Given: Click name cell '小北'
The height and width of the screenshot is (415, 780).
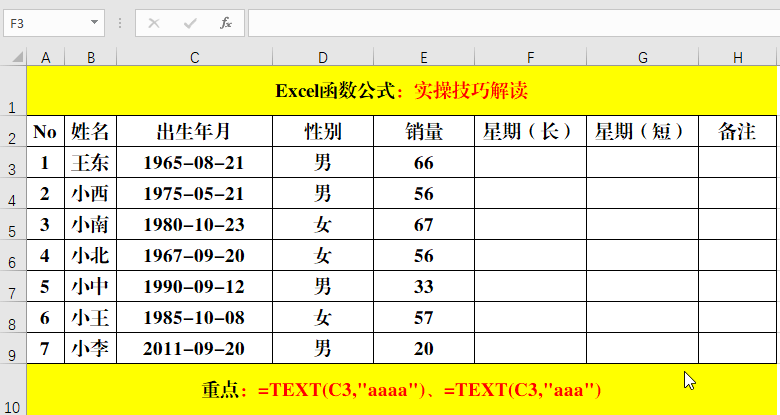Looking at the screenshot, I should point(91,255).
